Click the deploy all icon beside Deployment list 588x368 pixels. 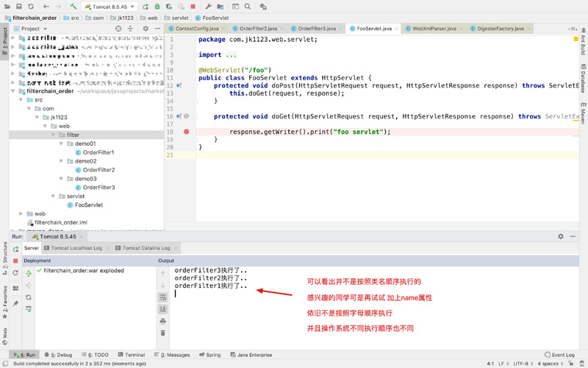[x=29, y=273]
